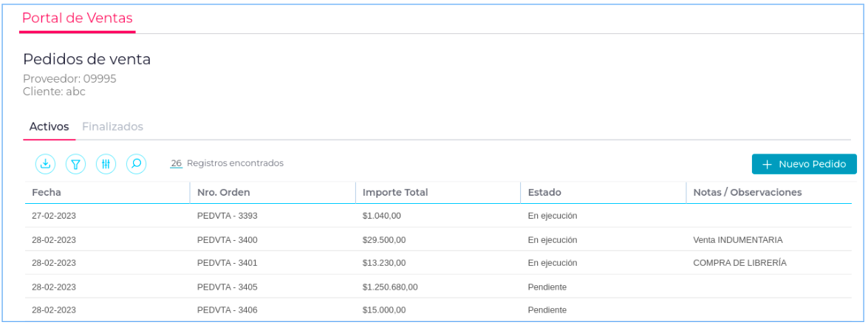The width and height of the screenshot is (868, 325).
Task: Switch to the Finalizados tab
Action: point(112,126)
